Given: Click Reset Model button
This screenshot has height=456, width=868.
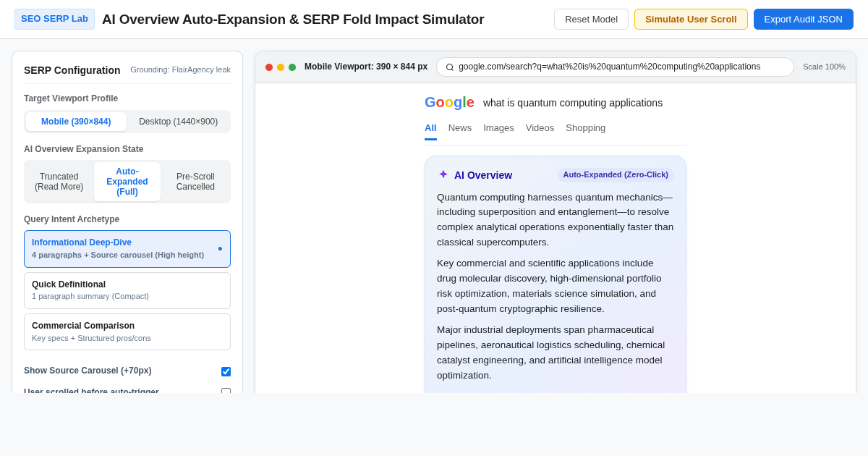Looking at the screenshot, I should 591,19.
